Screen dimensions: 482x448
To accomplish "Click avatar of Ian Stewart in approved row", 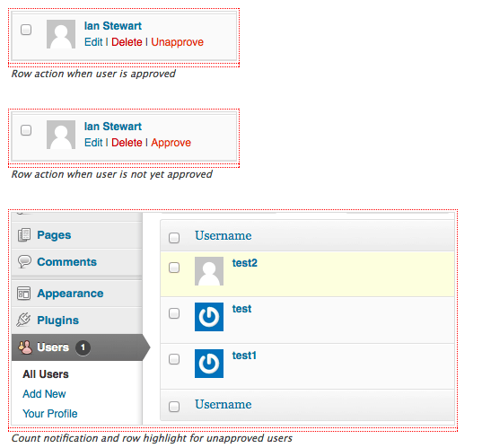I will tap(61, 34).
